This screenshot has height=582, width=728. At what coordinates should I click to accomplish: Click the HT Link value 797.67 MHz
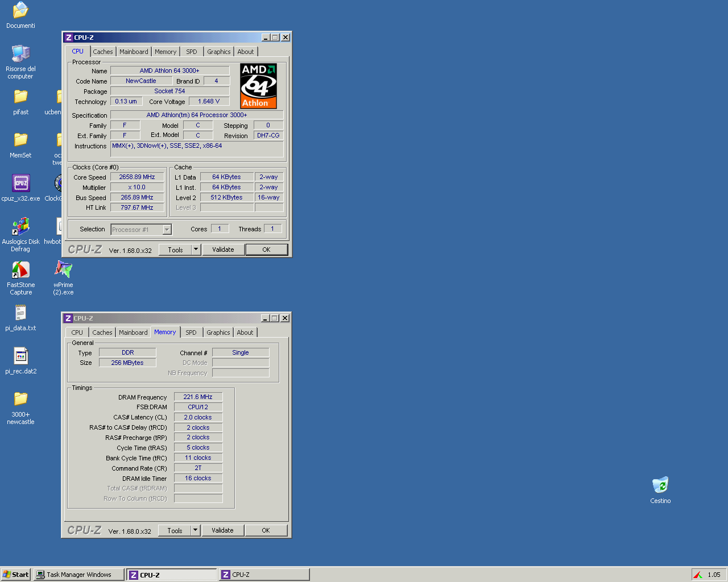(137, 207)
